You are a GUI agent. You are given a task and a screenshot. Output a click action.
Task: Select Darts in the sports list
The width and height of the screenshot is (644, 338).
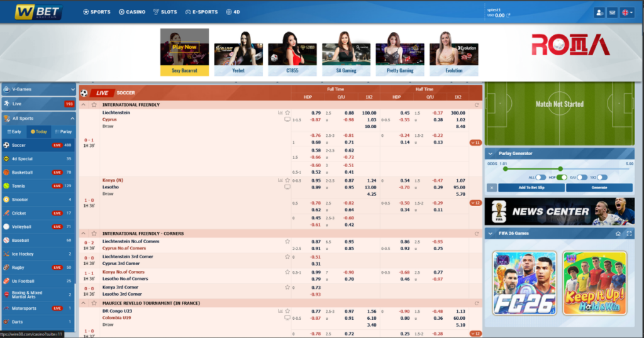[38, 322]
